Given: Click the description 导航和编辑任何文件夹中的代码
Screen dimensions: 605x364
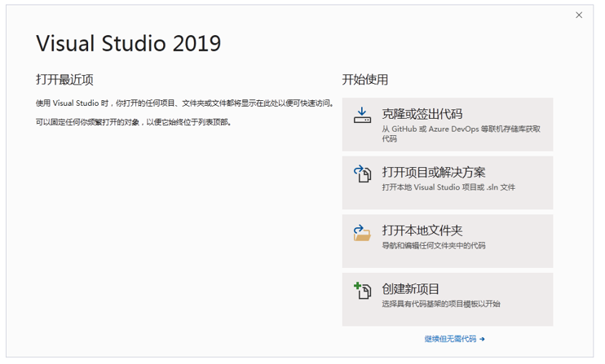Looking at the screenshot, I should tap(434, 245).
